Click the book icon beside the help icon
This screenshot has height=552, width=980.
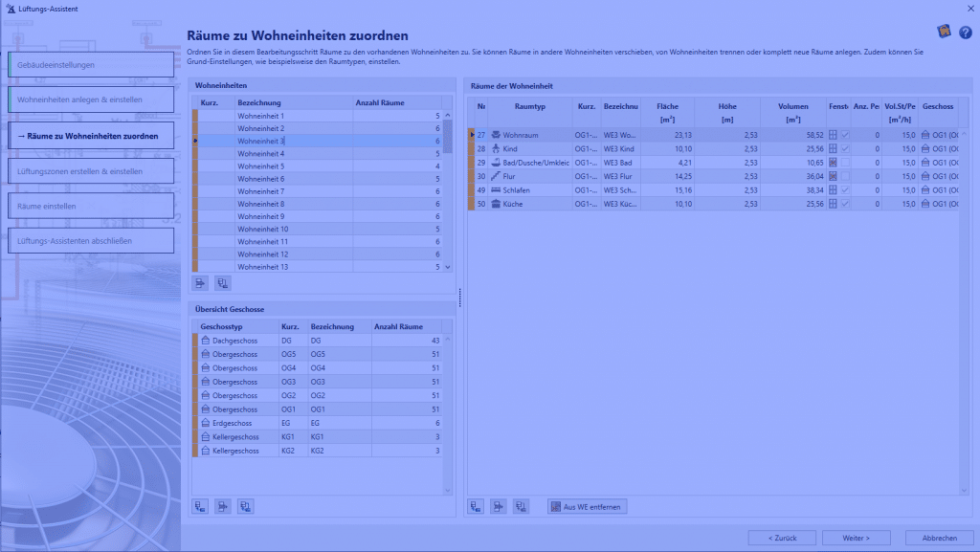(x=944, y=32)
